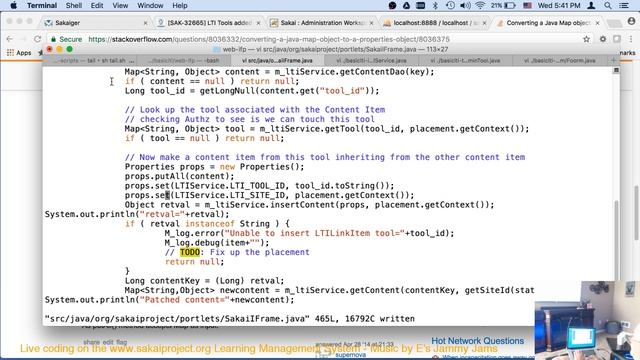
Task: Click the US flag input source icon
Action: click(x=527, y=5)
